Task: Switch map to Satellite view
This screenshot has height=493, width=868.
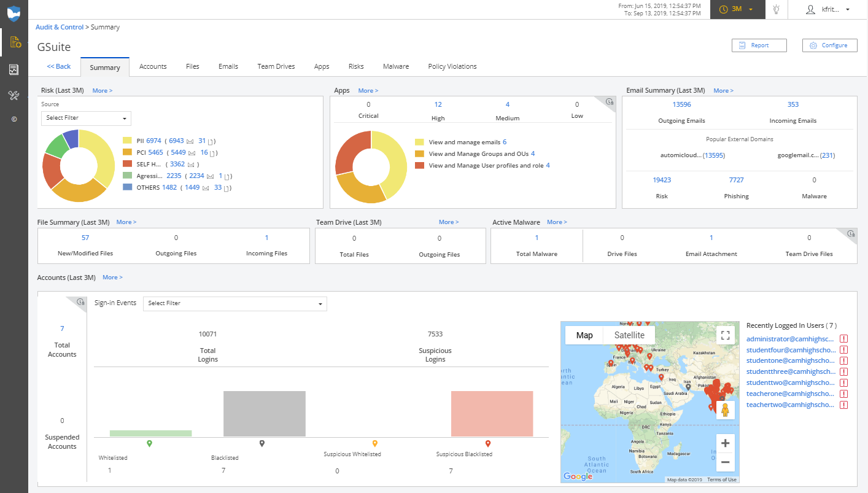Action: [x=629, y=335]
